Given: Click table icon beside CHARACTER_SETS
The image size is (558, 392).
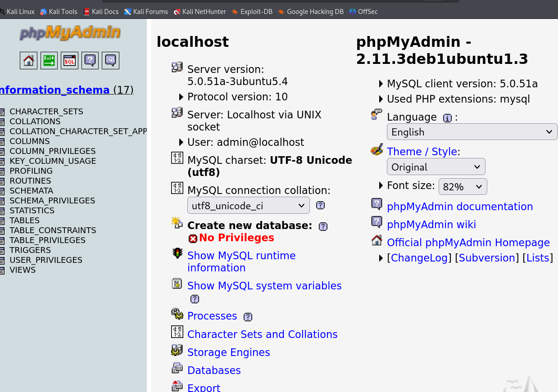Looking at the screenshot, I should coord(2,112).
